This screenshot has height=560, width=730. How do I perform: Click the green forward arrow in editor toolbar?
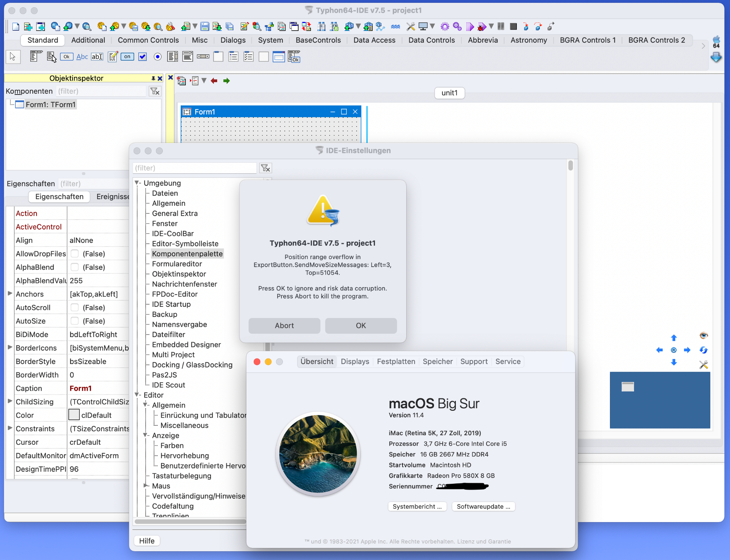click(x=226, y=81)
